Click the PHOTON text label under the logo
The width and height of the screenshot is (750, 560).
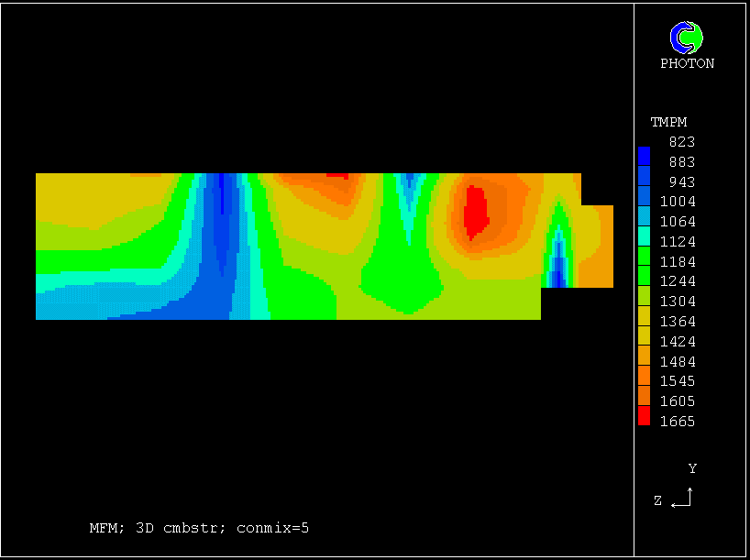click(687, 63)
